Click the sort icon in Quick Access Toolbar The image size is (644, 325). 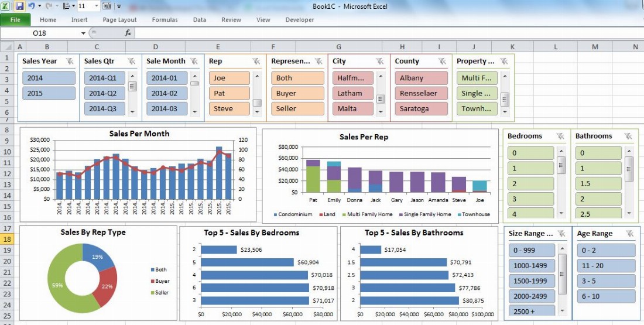tap(67, 6)
